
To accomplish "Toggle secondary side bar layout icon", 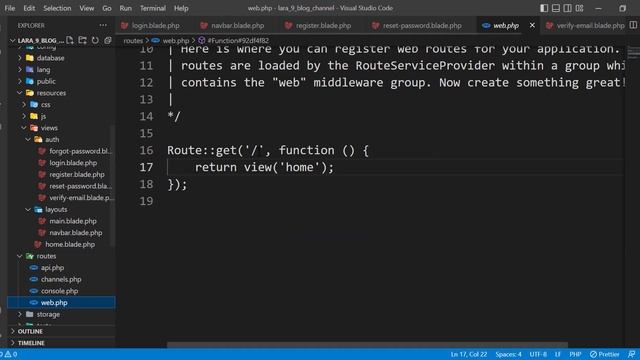I will click(x=568, y=8).
